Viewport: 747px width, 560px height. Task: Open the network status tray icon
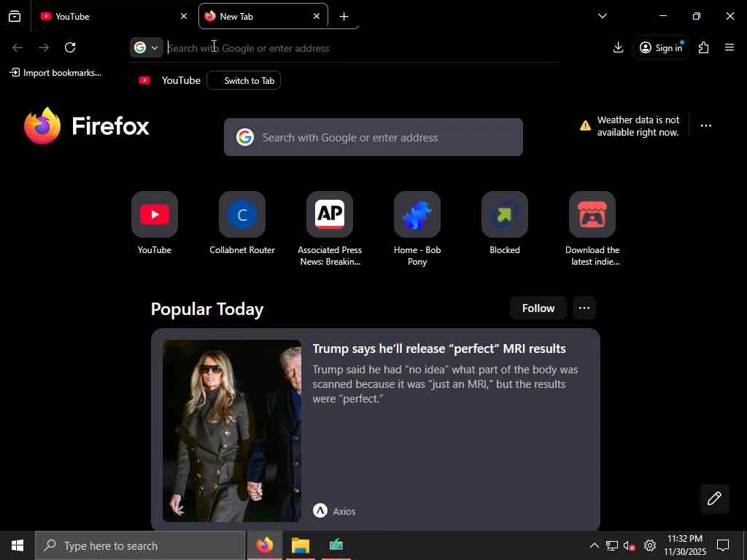click(612, 545)
